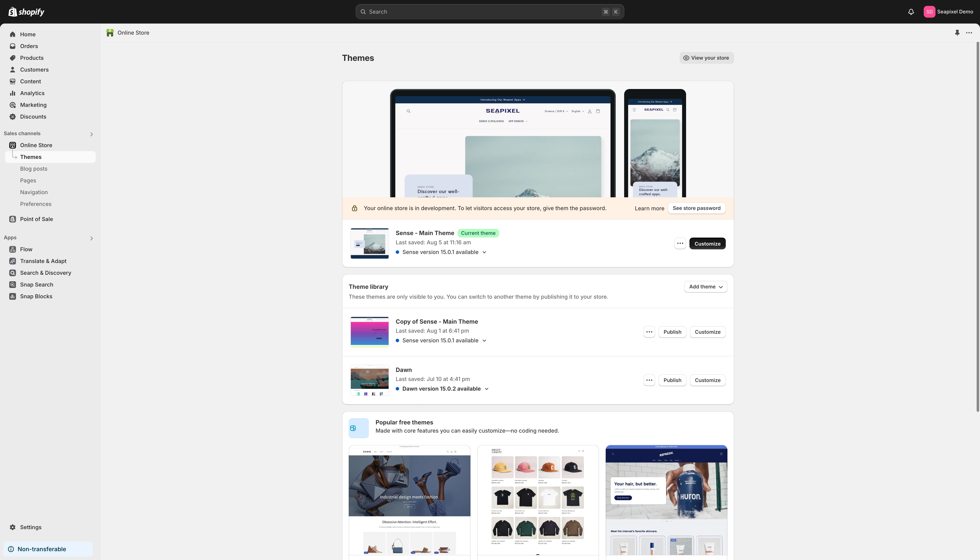This screenshot has width=980, height=560.
Task: Open Preferences in sidebar
Action: [36, 204]
